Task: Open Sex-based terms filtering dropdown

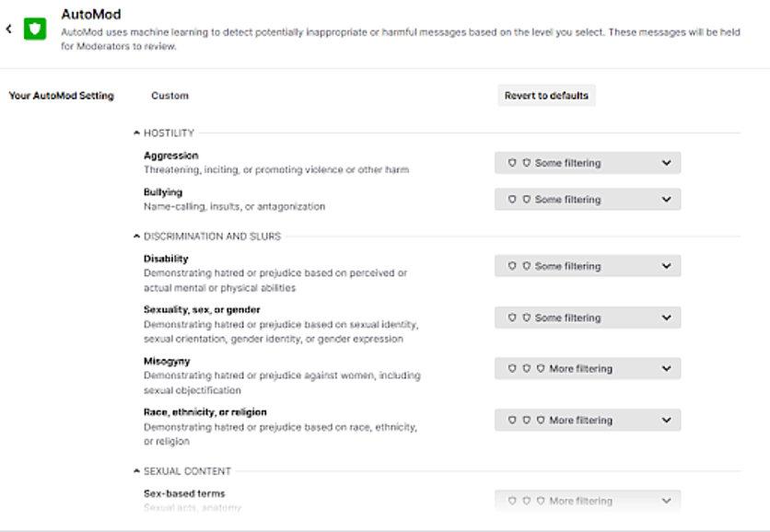Action: [588, 502]
